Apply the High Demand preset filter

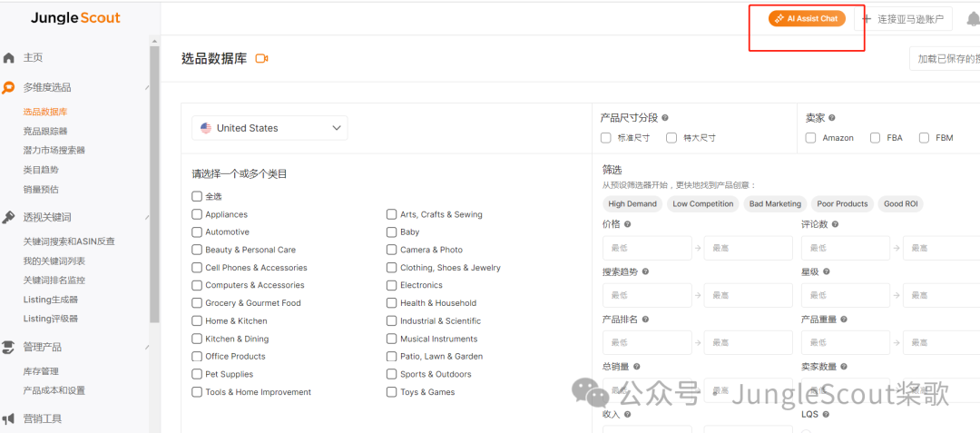[632, 203]
